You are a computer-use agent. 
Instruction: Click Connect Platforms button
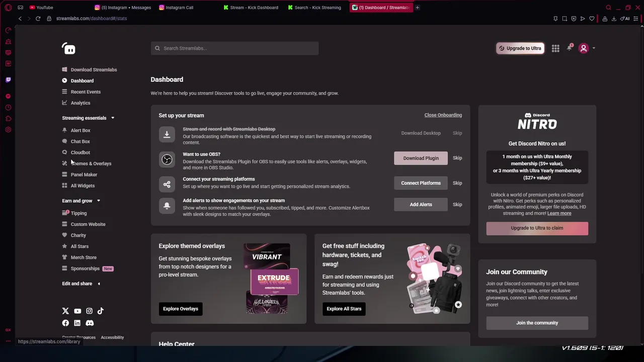pos(421,183)
